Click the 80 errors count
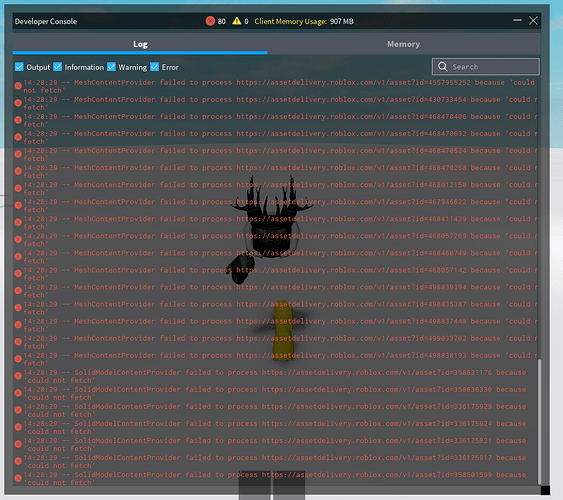 tap(222, 22)
